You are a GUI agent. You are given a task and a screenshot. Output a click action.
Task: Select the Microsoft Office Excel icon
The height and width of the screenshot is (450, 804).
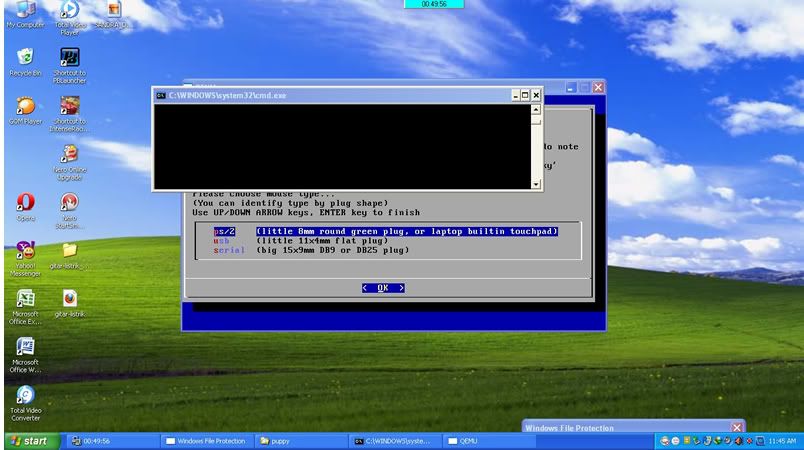tap(25, 306)
